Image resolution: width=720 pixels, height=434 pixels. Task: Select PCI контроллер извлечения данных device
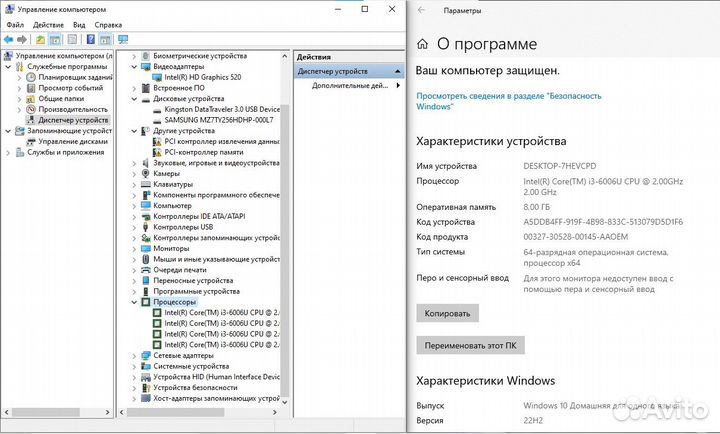pyautogui.click(x=222, y=141)
